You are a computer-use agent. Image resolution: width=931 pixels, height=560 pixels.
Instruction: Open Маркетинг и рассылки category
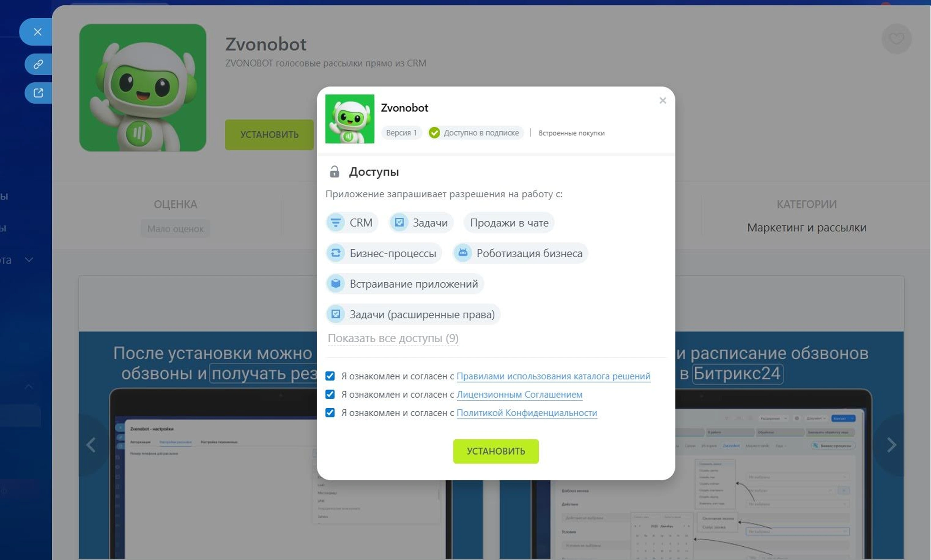(807, 228)
